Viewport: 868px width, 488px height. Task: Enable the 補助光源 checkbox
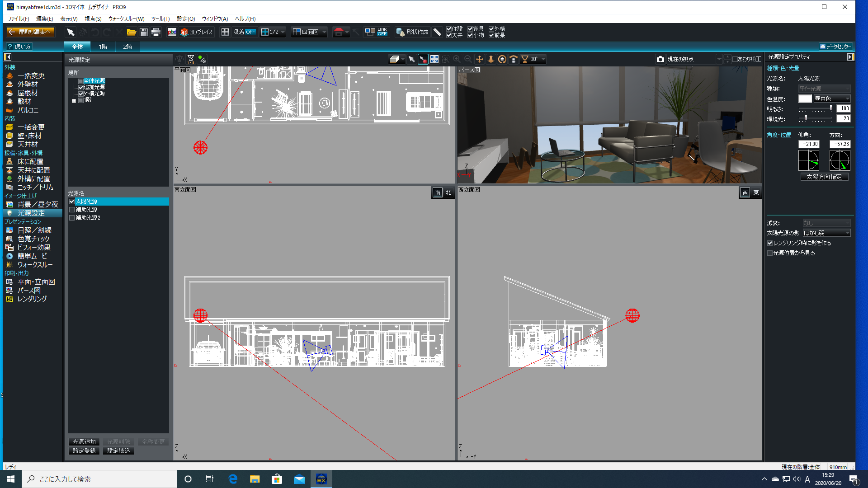(72, 210)
